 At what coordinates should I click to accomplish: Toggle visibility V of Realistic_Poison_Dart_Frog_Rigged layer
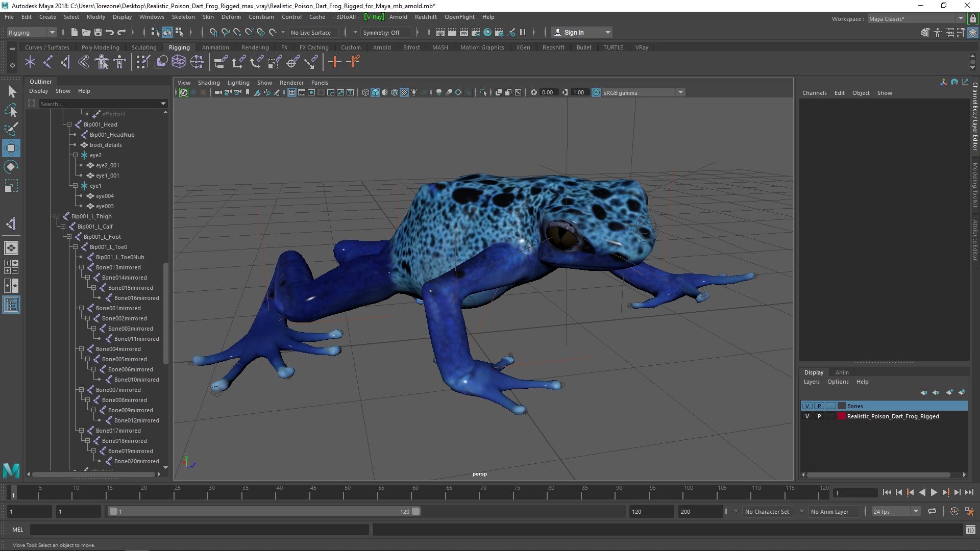(807, 416)
